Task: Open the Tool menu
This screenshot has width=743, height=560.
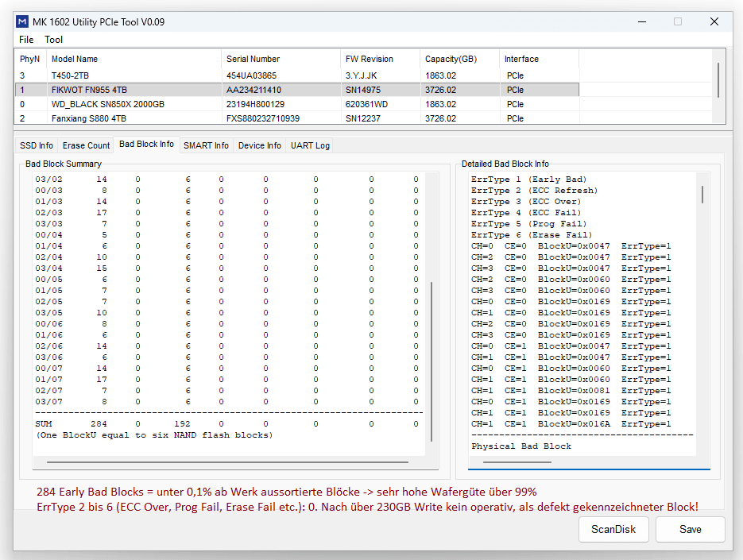Action: pyautogui.click(x=53, y=40)
